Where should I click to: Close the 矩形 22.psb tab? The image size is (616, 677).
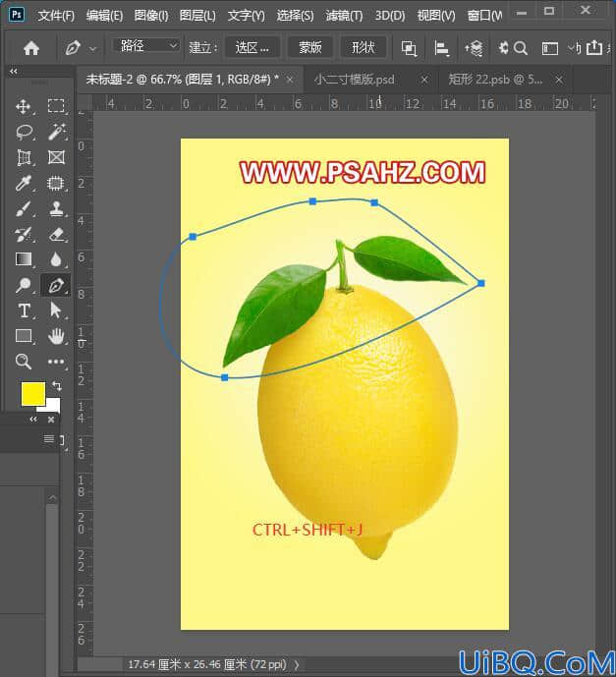(x=559, y=80)
